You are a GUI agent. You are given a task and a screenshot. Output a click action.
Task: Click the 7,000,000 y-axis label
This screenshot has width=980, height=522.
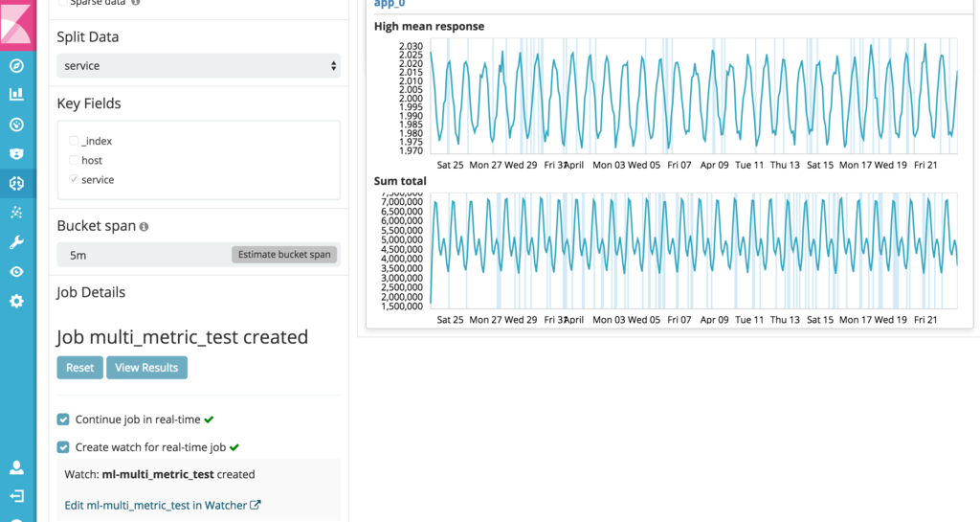click(402, 202)
